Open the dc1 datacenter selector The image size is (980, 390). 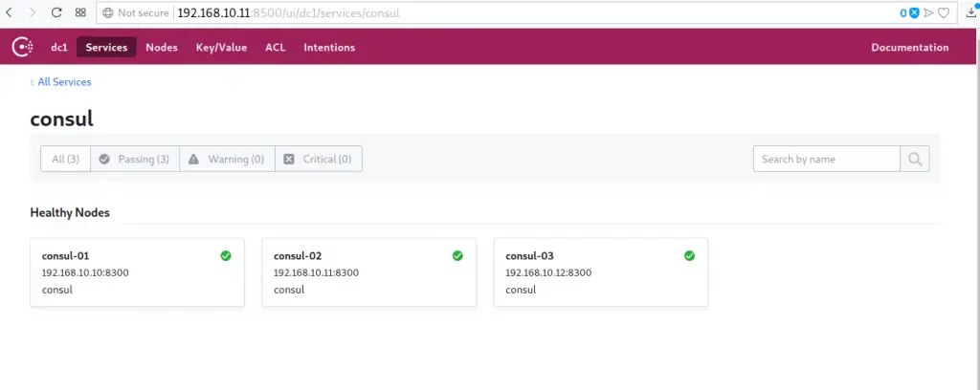(59, 48)
